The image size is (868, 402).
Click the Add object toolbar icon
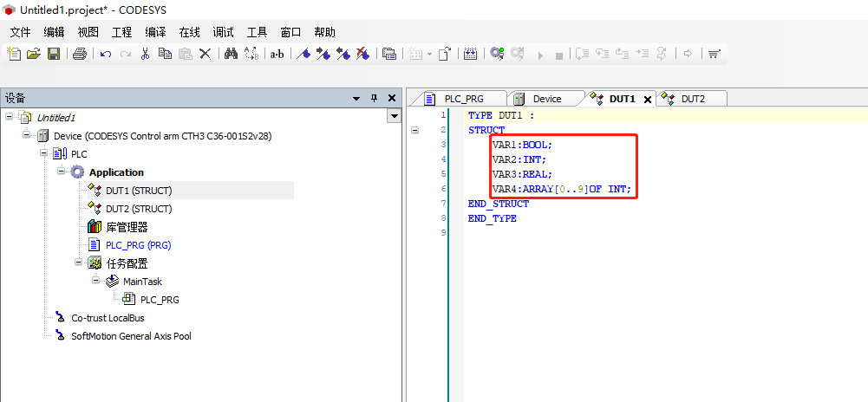[x=415, y=54]
